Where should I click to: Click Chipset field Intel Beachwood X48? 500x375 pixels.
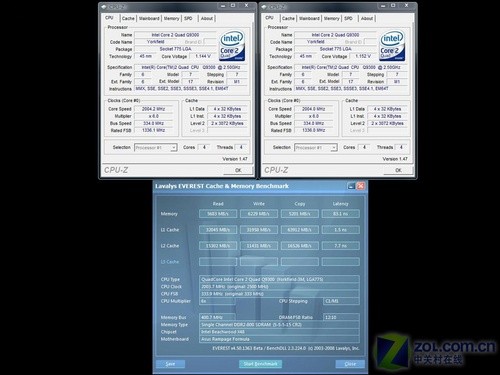[x=279, y=332]
